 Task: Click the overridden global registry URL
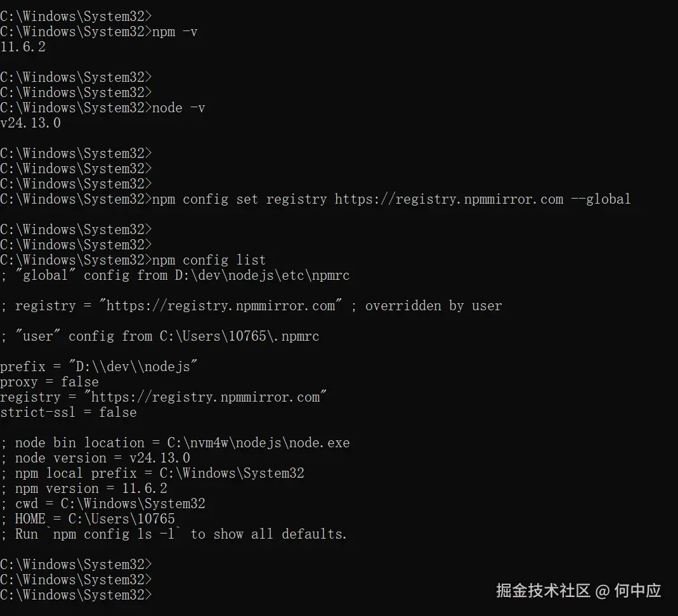pyautogui.click(x=221, y=306)
